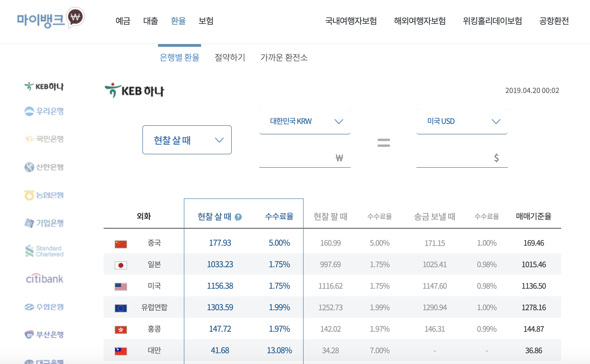Click the 2019.04.20 00:02 timestamp
Viewport: 590px width, 364px height.
point(532,90)
